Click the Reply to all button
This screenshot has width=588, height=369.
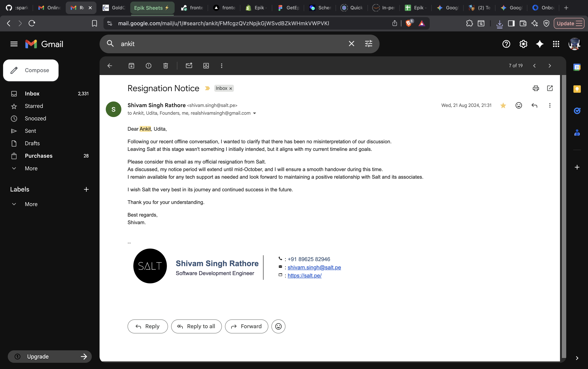[x=196, y=326]
